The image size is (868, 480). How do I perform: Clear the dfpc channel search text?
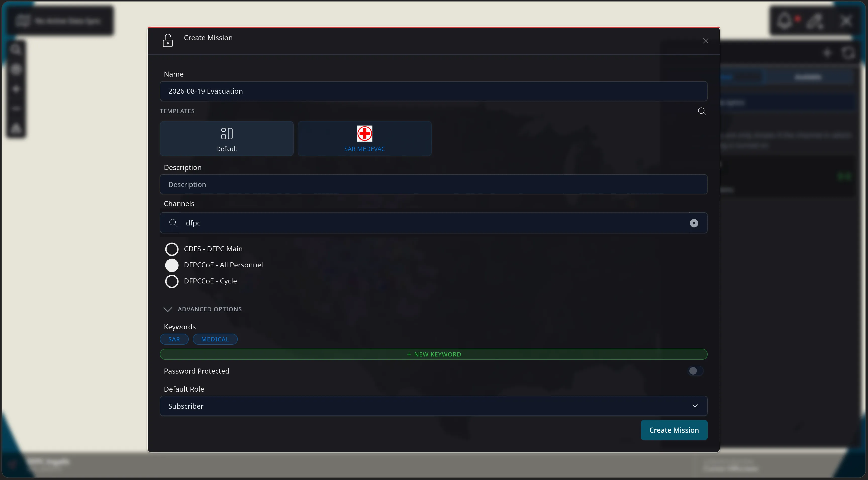tap(694, 223)
